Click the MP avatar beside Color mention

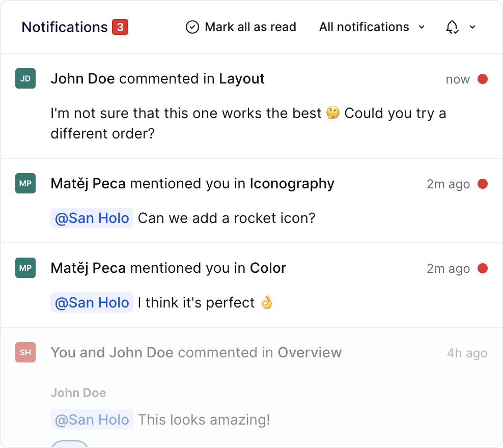tap(25, 268)
